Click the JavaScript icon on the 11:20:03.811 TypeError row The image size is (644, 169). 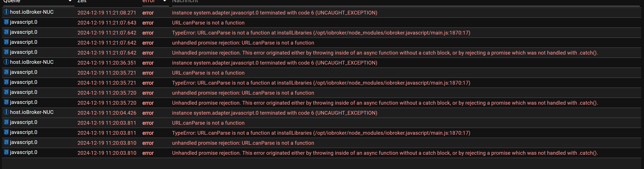click(6, 132)
